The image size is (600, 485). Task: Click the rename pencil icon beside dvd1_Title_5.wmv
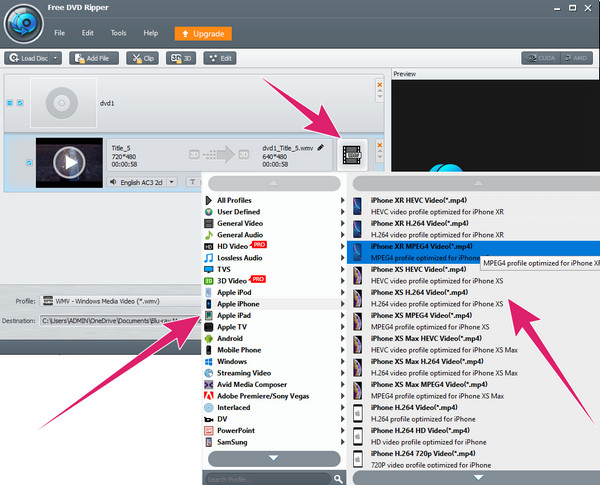(x=321, y=147)
